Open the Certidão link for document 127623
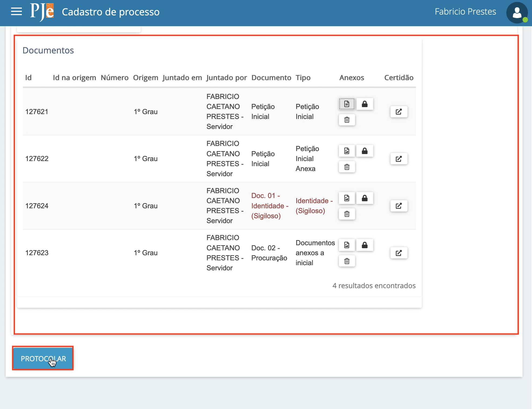The width and height of the screenshot is (532, 409). tap(399, 253)
